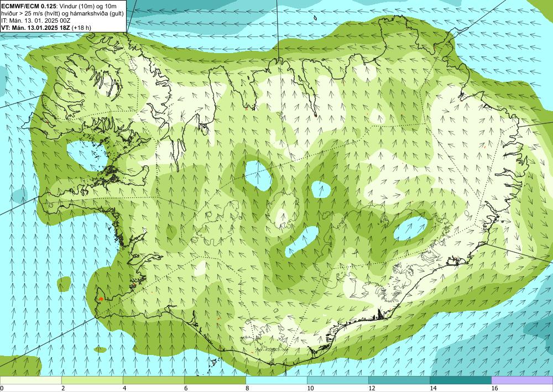
Task: Click the scale label "12"
Action: (x=372, y=388)
